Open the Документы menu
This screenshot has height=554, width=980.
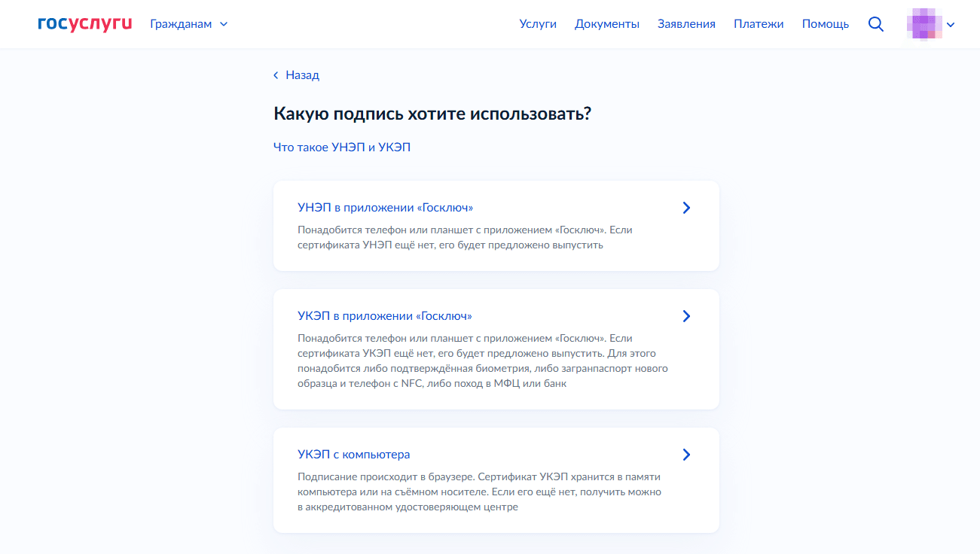pyautogui.click(x=607, y=24)
